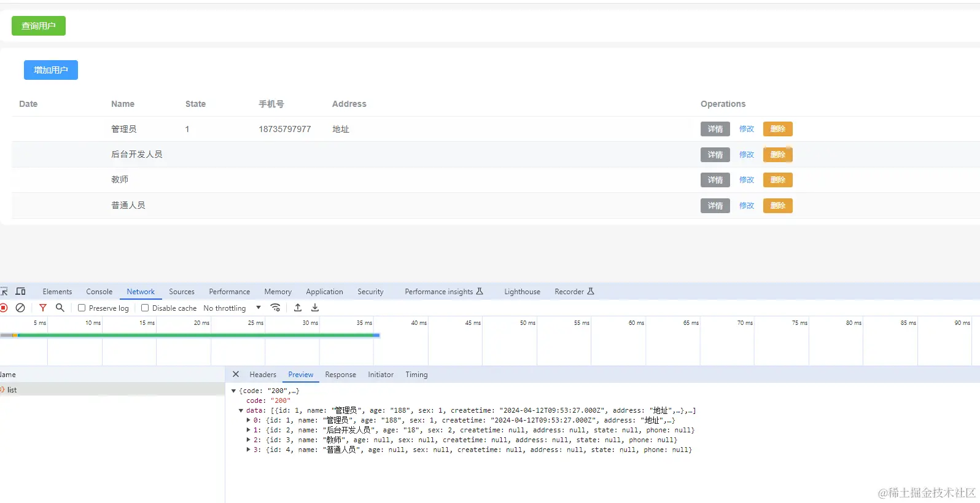Expand data item 3 for 普通人员
The image size is (980, 503).
248,450
